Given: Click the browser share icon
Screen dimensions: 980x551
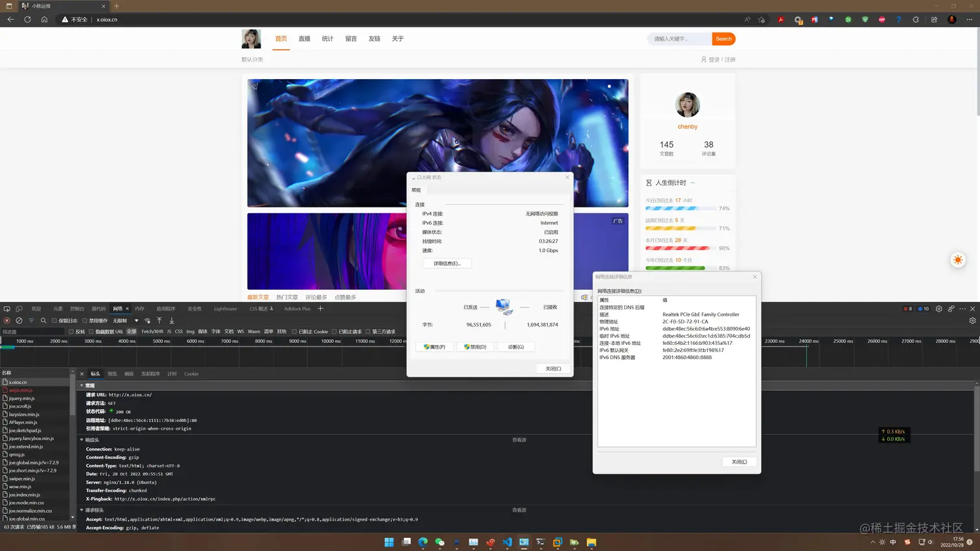Looking at the screenshot, I should pos(934,19).
